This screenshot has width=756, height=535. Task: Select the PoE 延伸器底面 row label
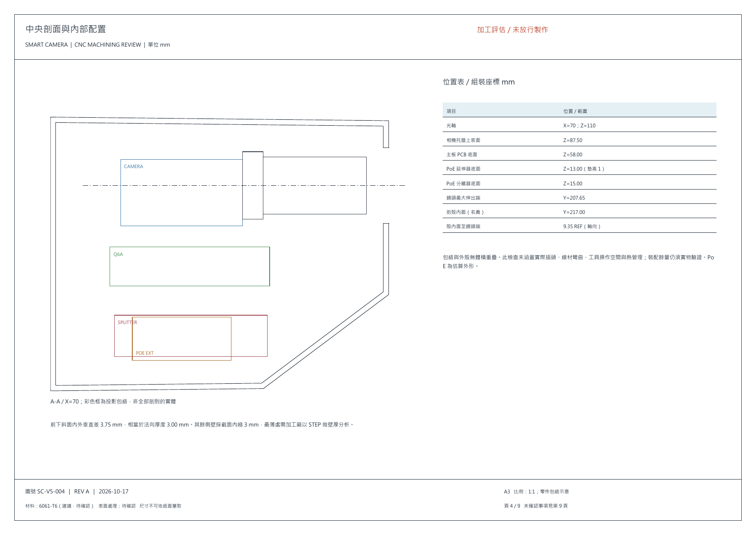coord(463,169)
